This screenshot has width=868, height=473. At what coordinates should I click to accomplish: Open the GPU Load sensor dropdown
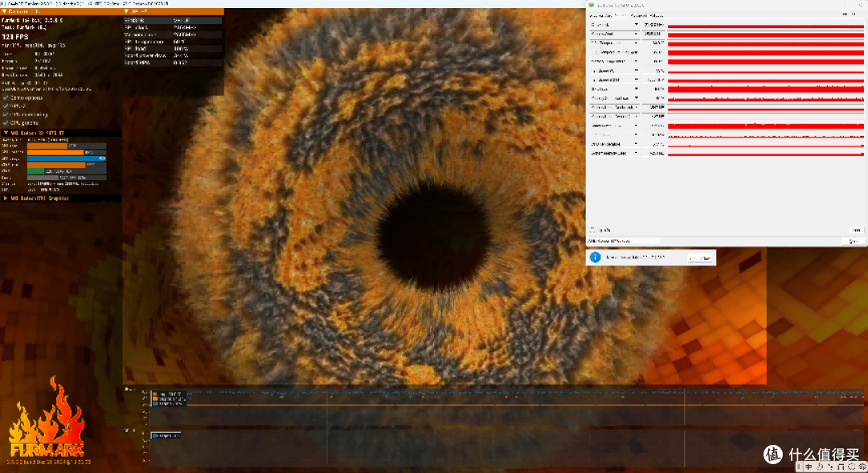click(636, 89)
